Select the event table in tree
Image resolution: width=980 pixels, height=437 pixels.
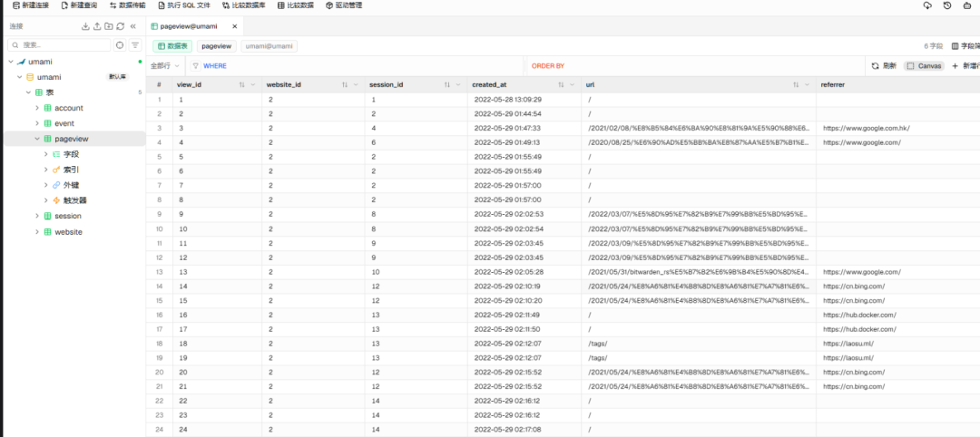pos(64,123)
